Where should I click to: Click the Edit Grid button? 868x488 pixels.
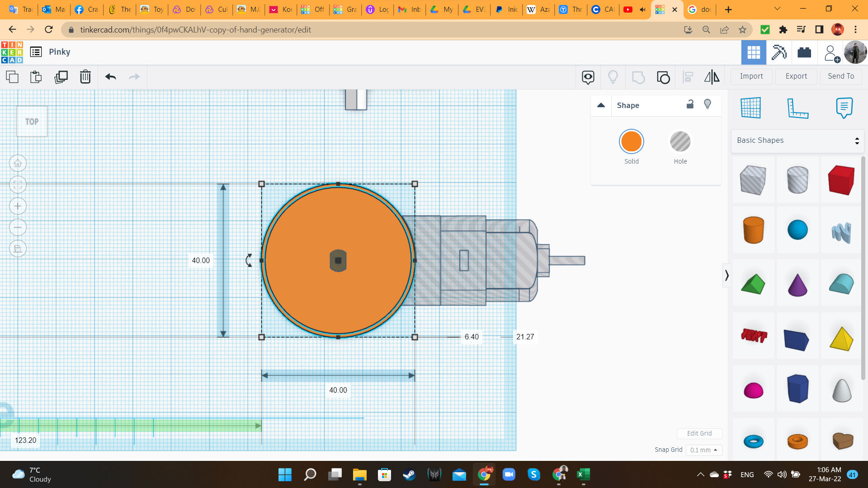click(699, 433)
